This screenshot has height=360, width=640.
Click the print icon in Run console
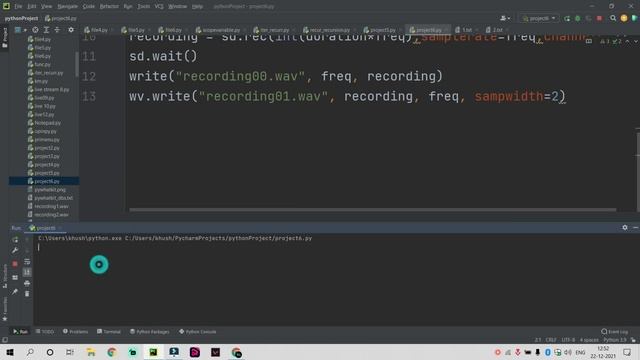(27, 283)
